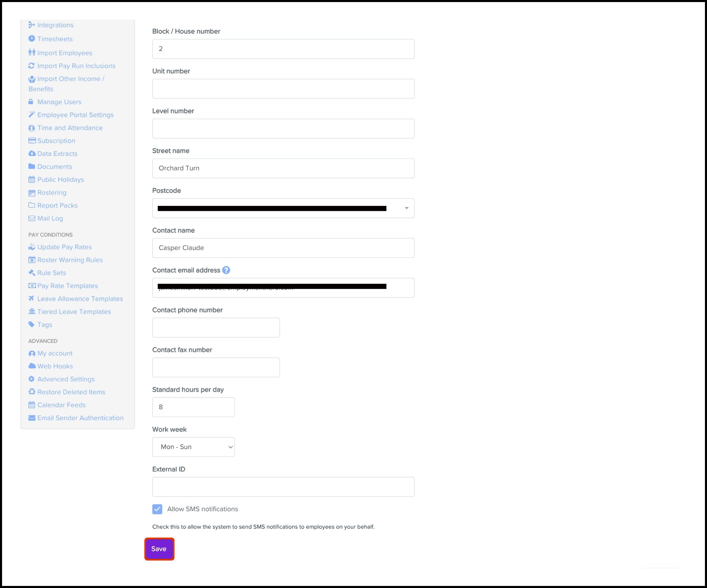The height and width of the screenshot is (588, 707).
Task: Click the Manage Users lock icon
Action: tap(31, 102)
